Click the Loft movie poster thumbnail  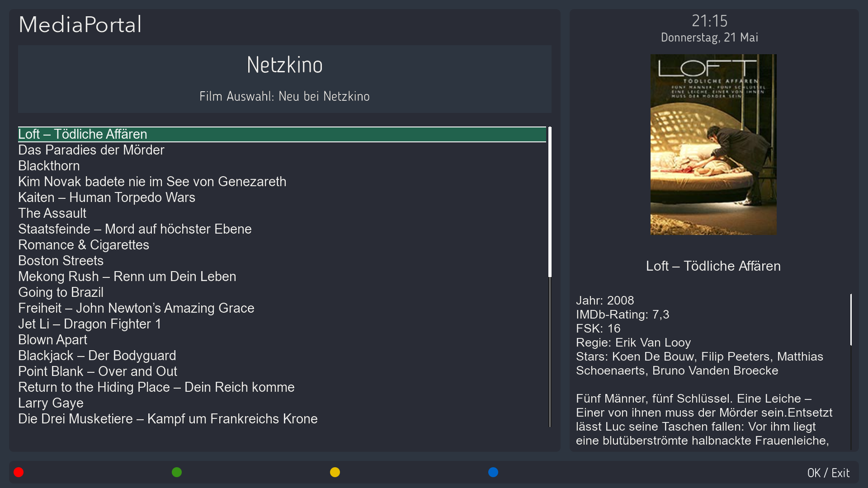tap(713, 145)
